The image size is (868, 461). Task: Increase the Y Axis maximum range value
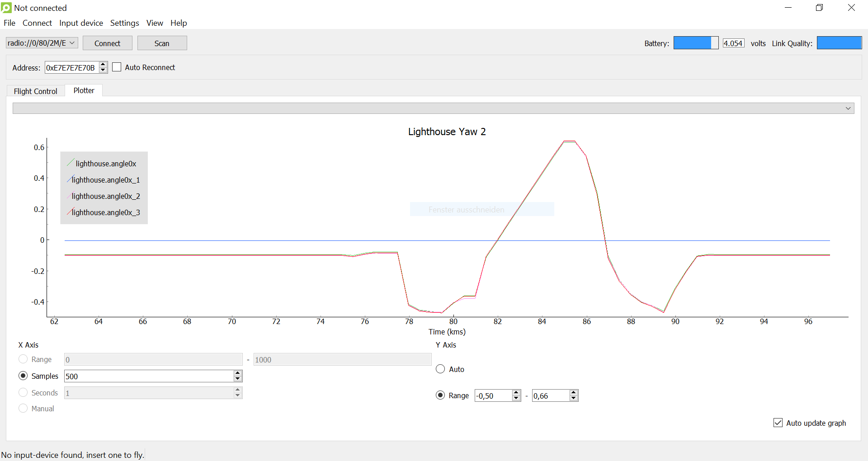[574, 393]
